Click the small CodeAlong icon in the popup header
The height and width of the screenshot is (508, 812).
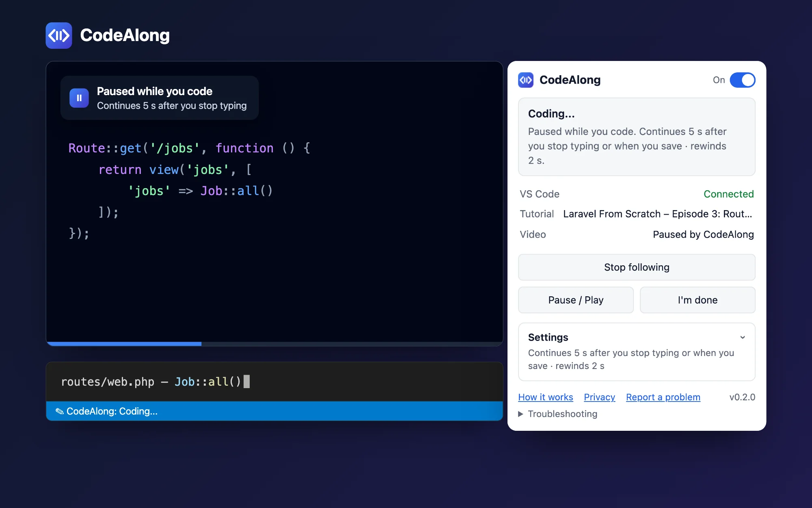(526, 80)
